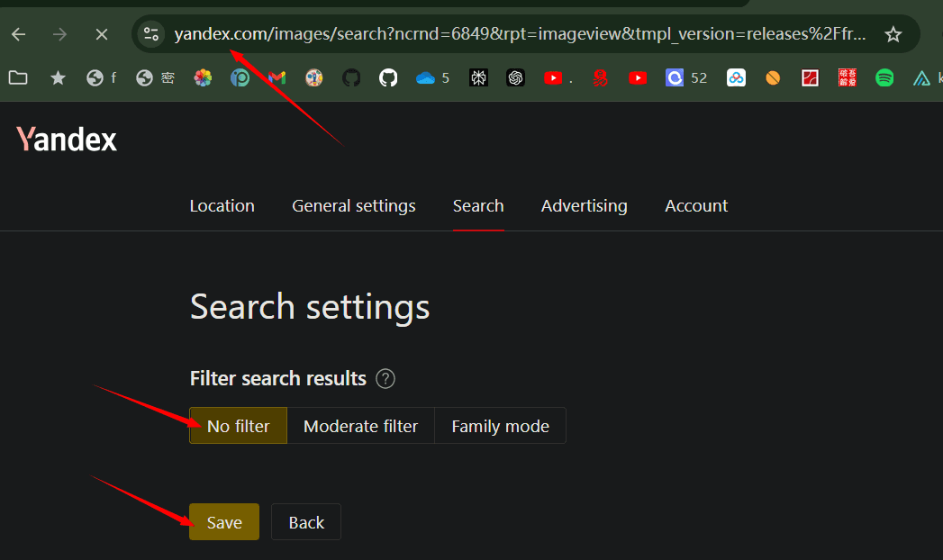Stop page loading with the X button
The width and height of the screenshot is (943, 560).
point(102,34)
